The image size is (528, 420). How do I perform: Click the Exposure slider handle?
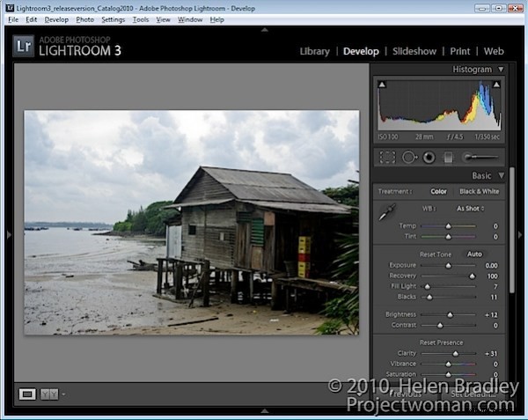448,266
